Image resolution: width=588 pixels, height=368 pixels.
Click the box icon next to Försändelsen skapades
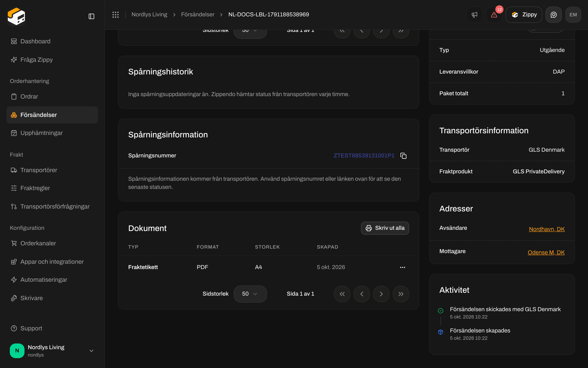point(441,332)
